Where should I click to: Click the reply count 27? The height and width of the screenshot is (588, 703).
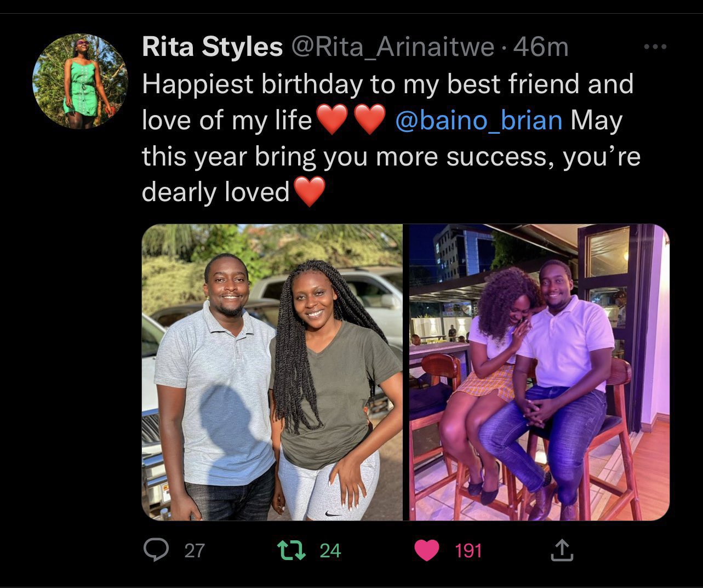195,550
